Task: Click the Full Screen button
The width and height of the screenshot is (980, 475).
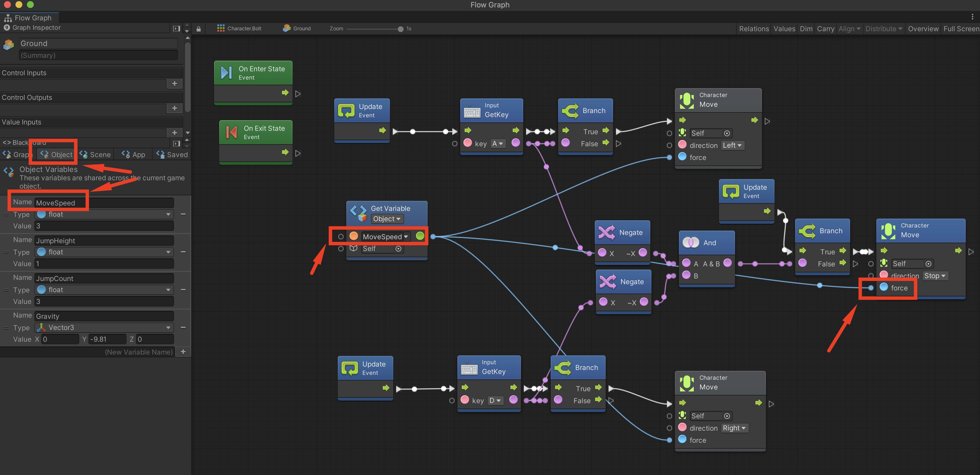Action: 961,29
